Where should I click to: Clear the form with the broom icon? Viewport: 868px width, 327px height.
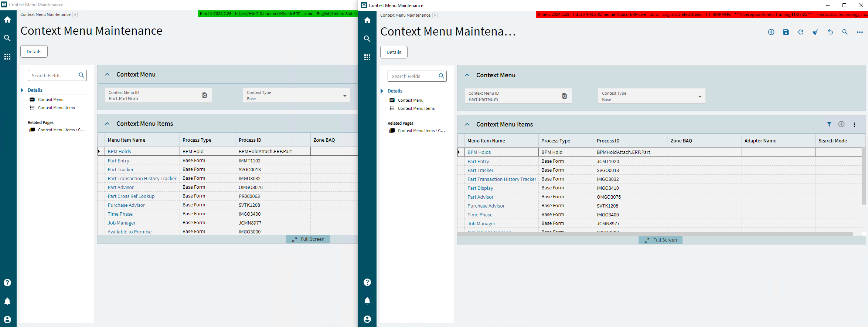pyautogui.click(x=816, y=32)
